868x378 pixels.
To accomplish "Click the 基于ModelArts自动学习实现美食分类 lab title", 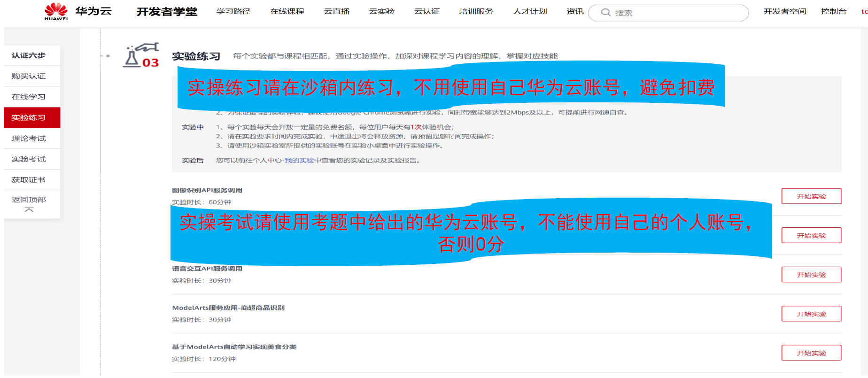I will (234, 347).
